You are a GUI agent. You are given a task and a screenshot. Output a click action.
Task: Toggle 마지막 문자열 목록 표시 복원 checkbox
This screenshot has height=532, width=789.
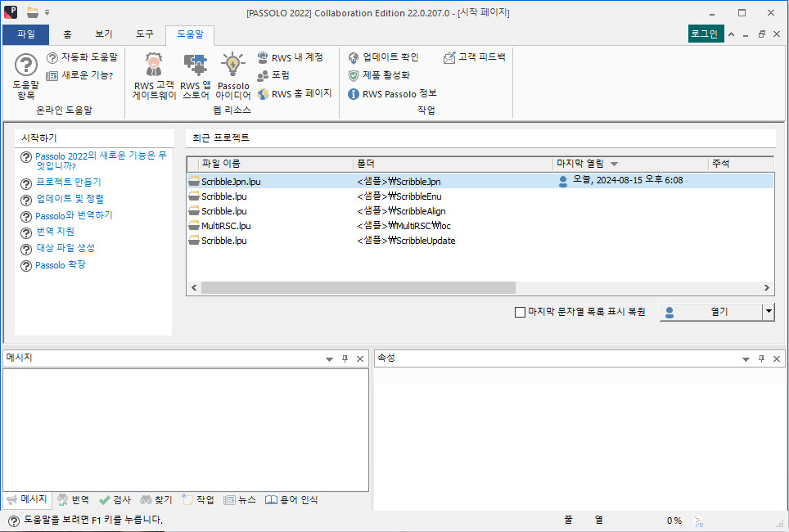(x=520, y=312)
